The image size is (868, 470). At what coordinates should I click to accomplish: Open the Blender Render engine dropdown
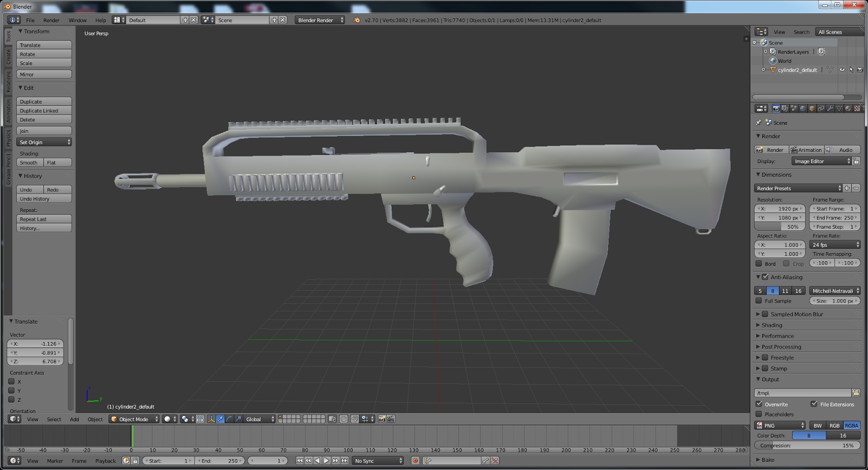click(x=320, y=20)
